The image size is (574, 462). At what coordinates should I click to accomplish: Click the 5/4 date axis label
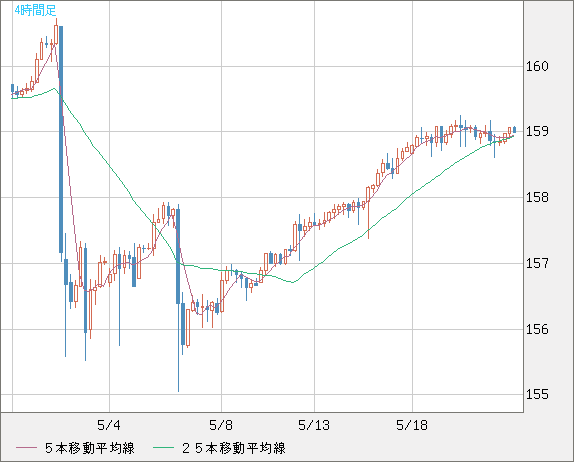(109, 425)
